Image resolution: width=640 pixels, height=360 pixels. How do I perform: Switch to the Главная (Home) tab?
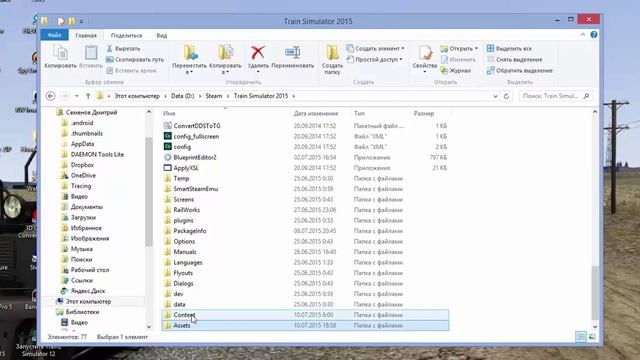coord(86,36)
